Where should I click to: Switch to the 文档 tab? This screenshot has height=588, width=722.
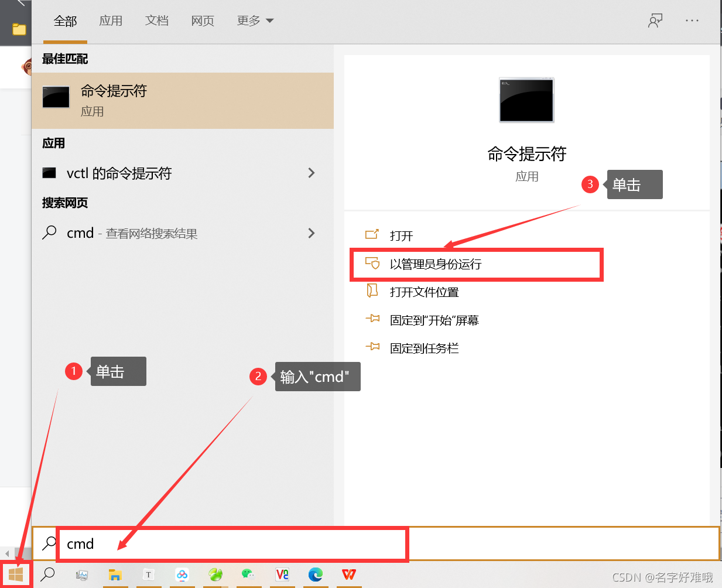pos(156,20)
